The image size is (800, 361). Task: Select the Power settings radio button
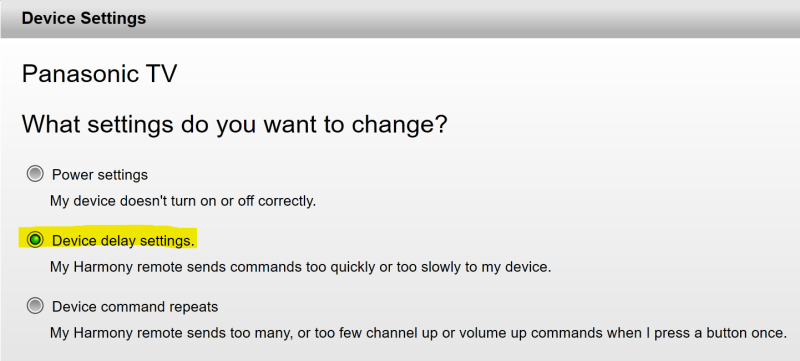pos(35,174)
